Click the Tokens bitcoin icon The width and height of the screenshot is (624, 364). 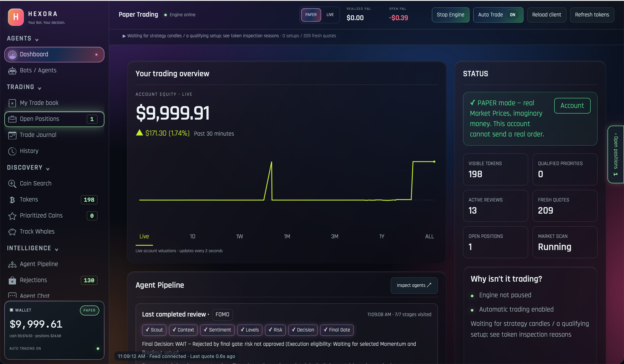[x=12, y=200]
